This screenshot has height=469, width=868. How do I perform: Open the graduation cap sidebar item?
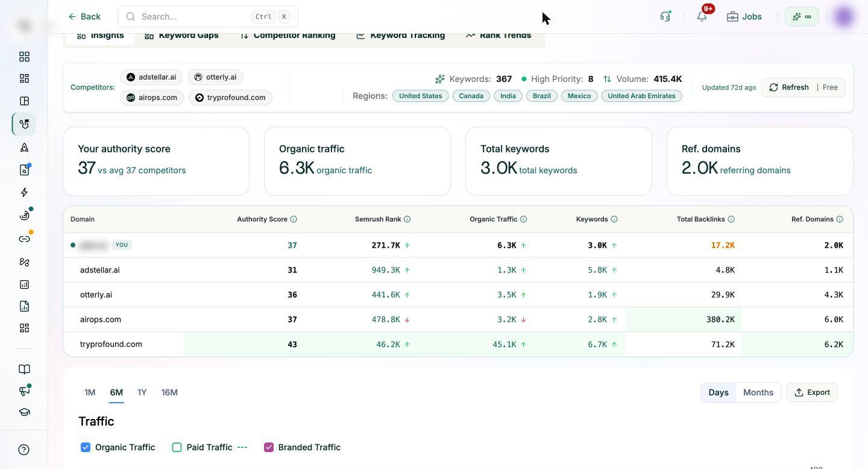[x=24, y=412]
